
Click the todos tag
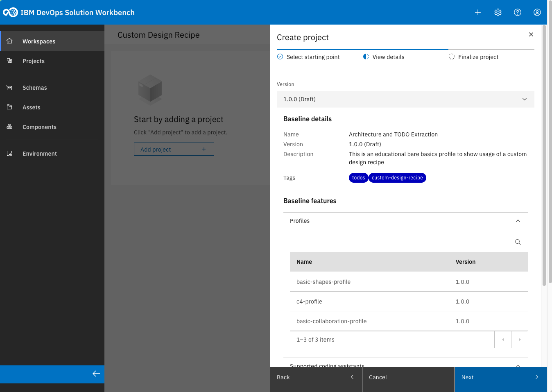(x=359, y=178)
